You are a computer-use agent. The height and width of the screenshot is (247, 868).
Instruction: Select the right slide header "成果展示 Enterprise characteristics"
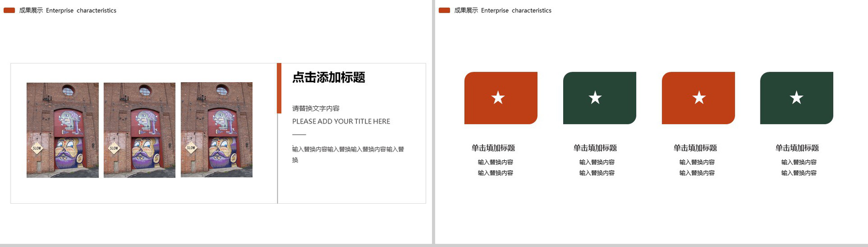pyautogui.click(x=503, y=11)
